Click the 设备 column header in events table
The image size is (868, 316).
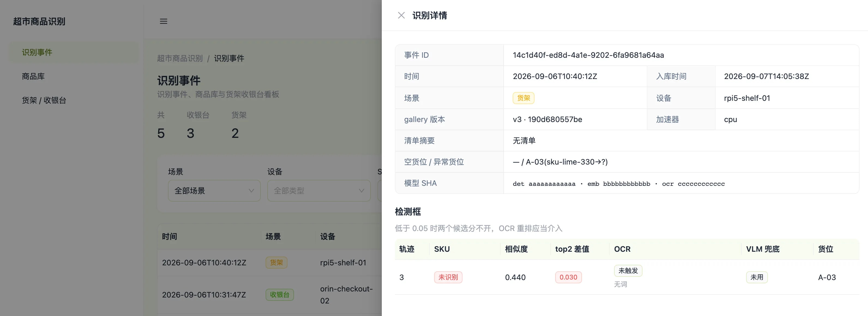pos(328,236)
